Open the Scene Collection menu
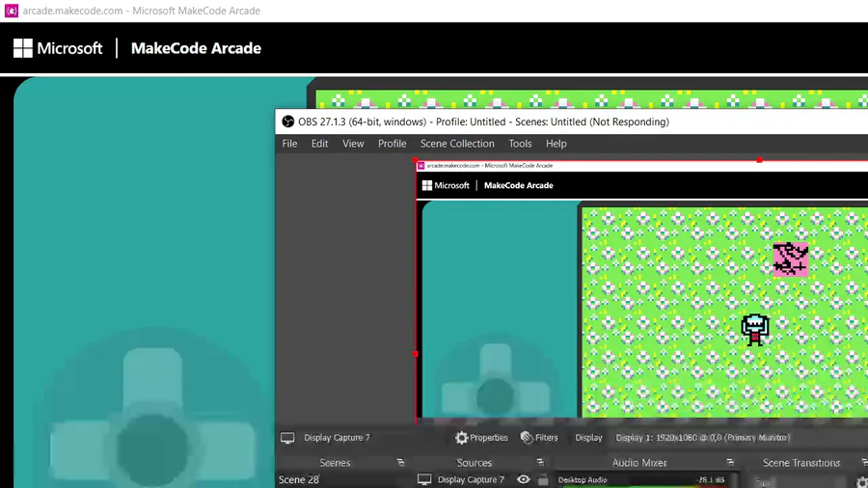Image resolution: width=868 pixels, height=488 pixels. coord(457,144)
